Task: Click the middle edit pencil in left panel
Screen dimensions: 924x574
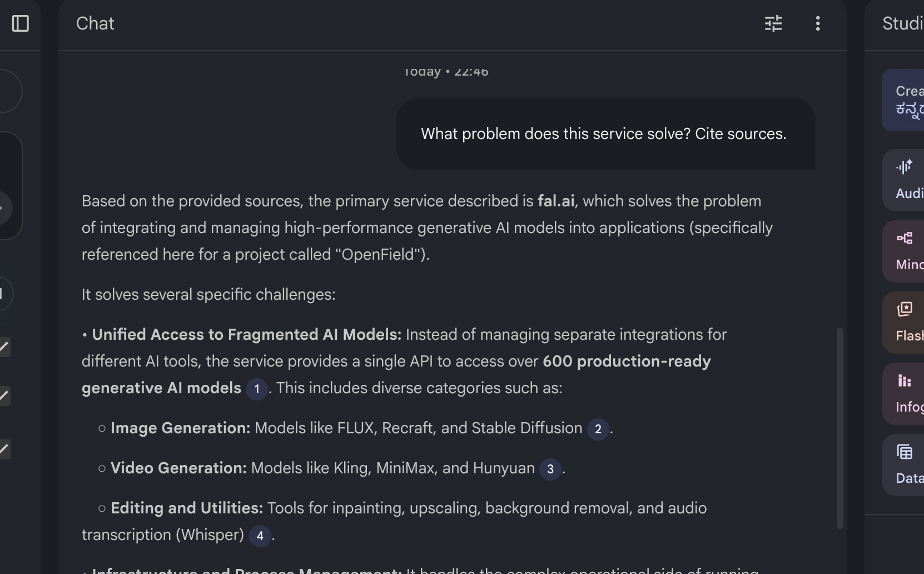Action: tap(4, 396)
